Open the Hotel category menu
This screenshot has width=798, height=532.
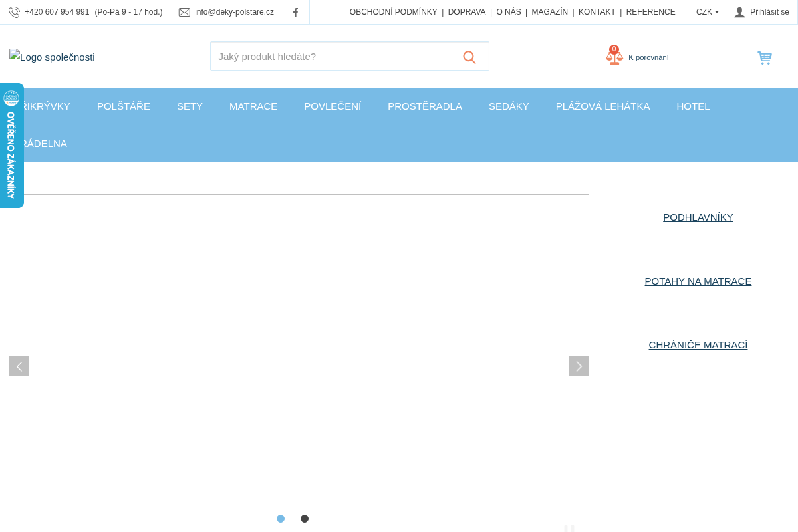[x=693, y=106]
